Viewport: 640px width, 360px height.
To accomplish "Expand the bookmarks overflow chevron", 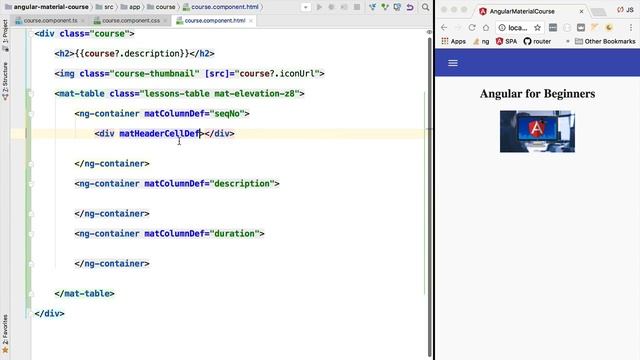I will [x=567, y=41].
